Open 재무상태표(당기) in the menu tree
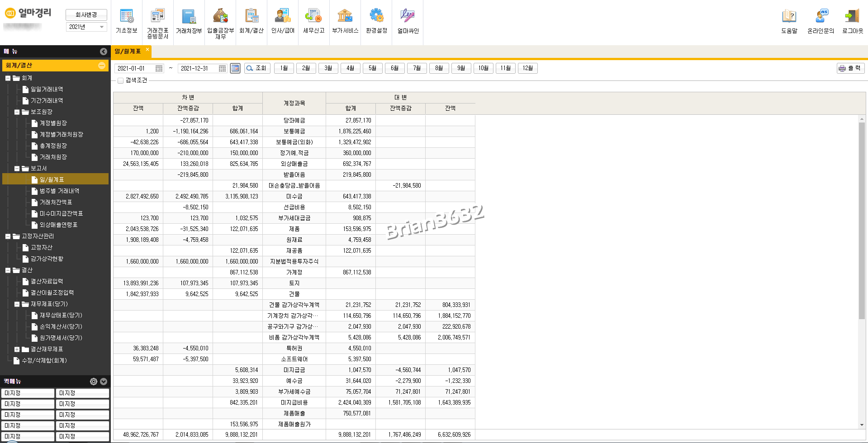 61,316
